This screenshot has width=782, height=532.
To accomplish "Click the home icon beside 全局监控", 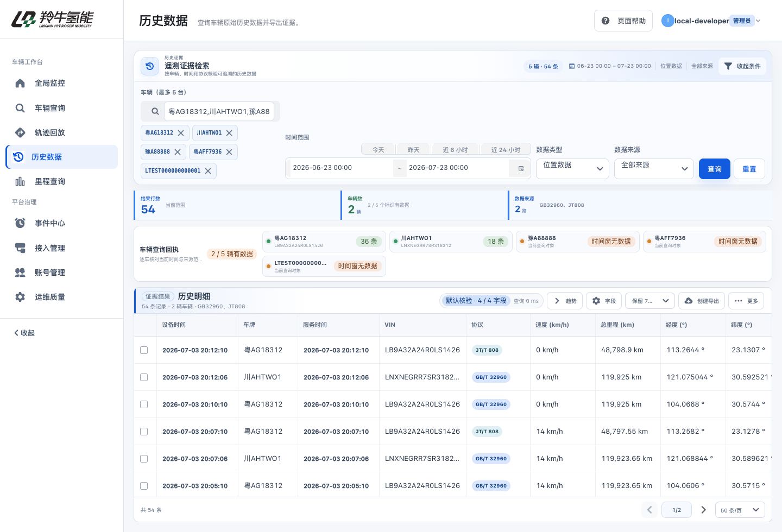I will click(20, 83).
